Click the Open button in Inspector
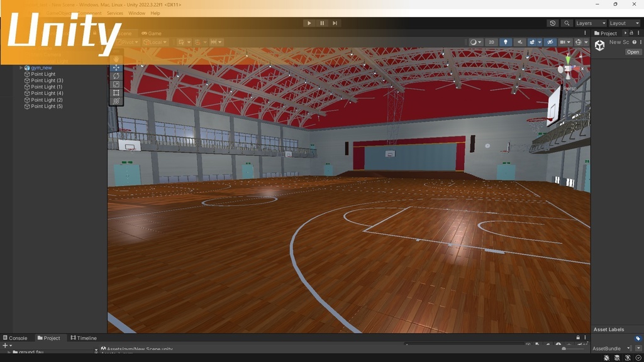 (x=633, y=52)
